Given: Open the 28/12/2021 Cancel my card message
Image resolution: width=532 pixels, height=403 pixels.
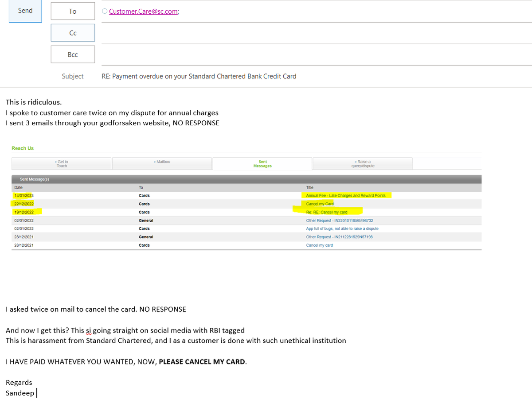Looking at the screenshot, I should click(319, 245).
